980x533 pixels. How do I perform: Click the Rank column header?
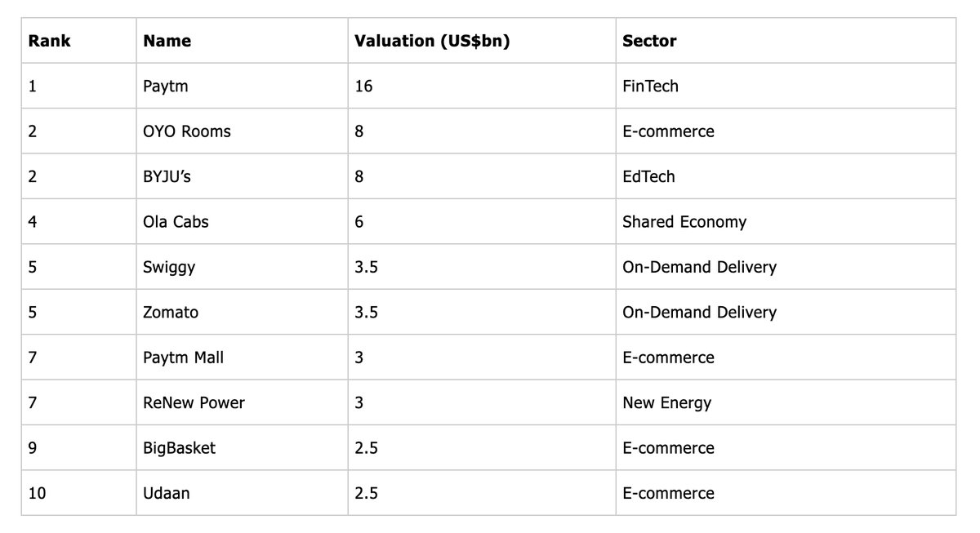click(x=50, y=41)
